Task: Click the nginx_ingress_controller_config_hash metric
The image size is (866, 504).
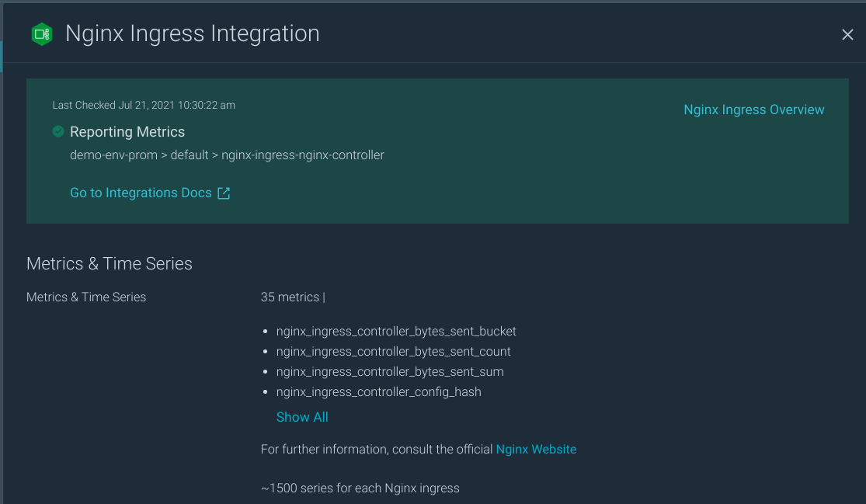Action: (378, 391)
